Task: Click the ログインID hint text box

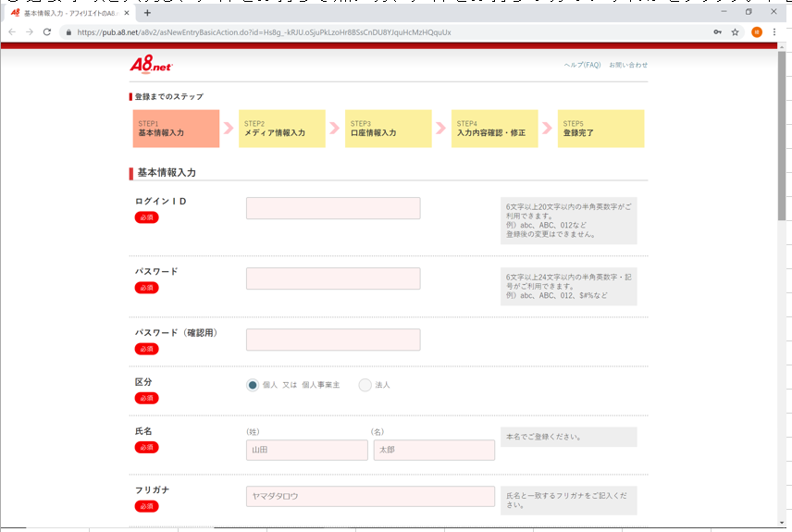Action: tap(569, 221)
